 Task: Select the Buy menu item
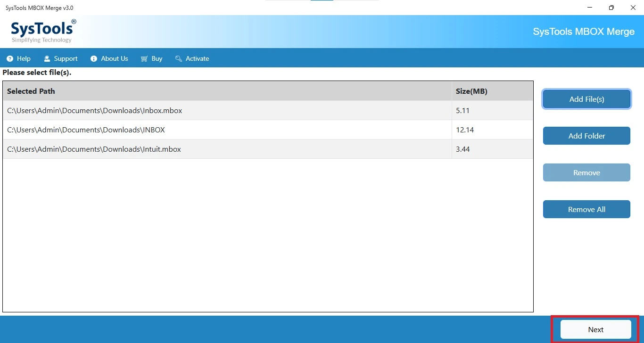click(151, 59)
